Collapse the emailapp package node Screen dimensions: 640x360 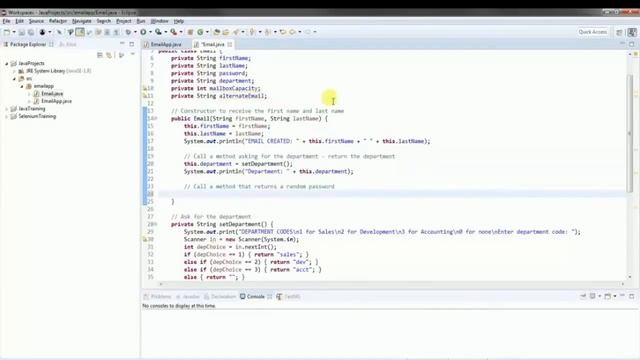[x=22, y=86]
